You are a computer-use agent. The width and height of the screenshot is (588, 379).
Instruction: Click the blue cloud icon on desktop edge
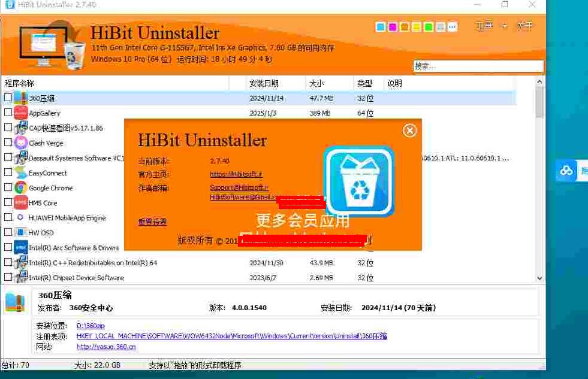[x=566, y=171]
